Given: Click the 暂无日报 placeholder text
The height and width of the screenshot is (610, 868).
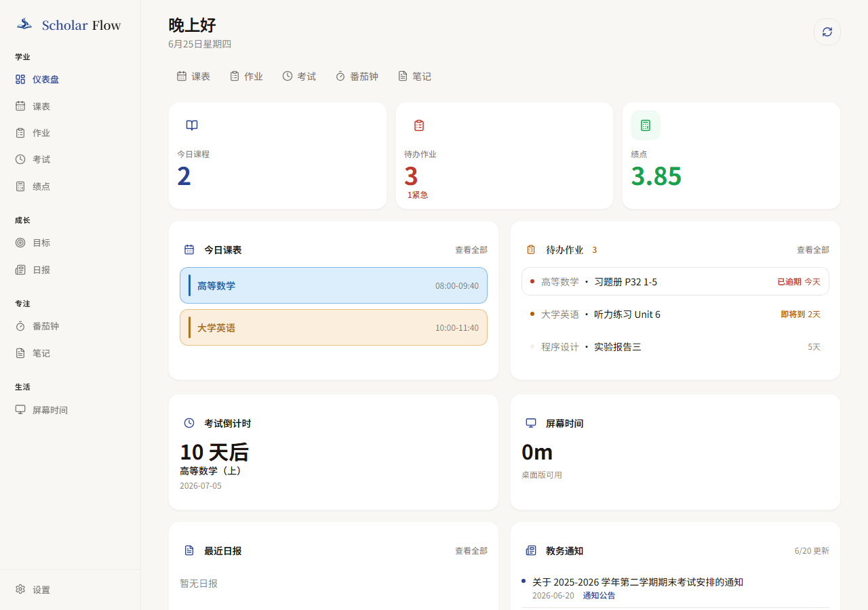Looking at the screenshot, I should coord(199,584).
